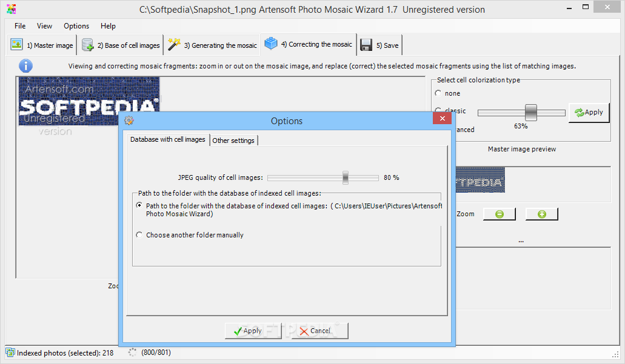Click the magic wand icon for Generating the mosaic
The width and height of the screenshot is (625, 364).
click(x=174, y=44)
